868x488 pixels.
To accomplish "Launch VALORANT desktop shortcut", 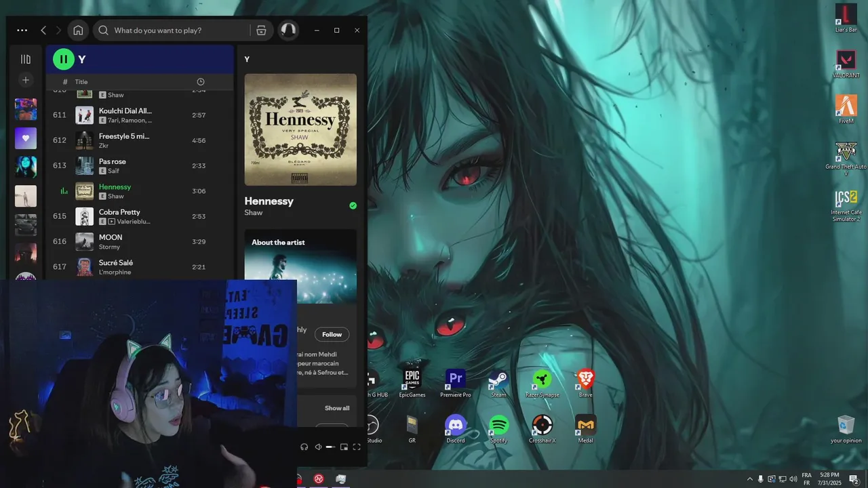I will [846, 64].
